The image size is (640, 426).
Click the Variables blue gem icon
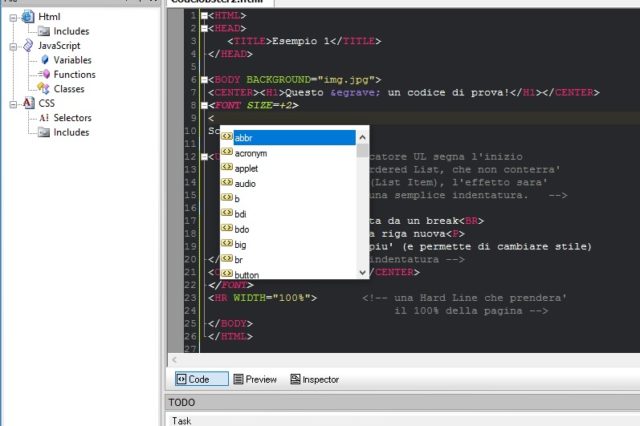45,60
